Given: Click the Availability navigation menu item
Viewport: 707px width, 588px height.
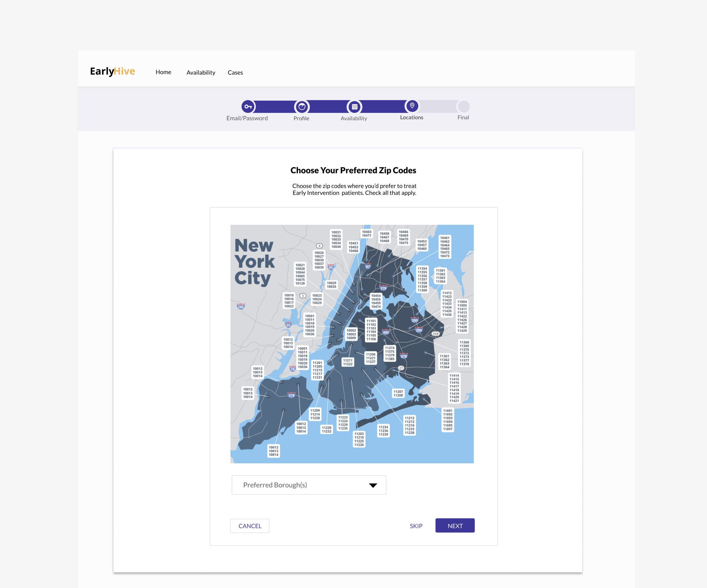Looking at the screenshot, I should [x=200, y=72].
